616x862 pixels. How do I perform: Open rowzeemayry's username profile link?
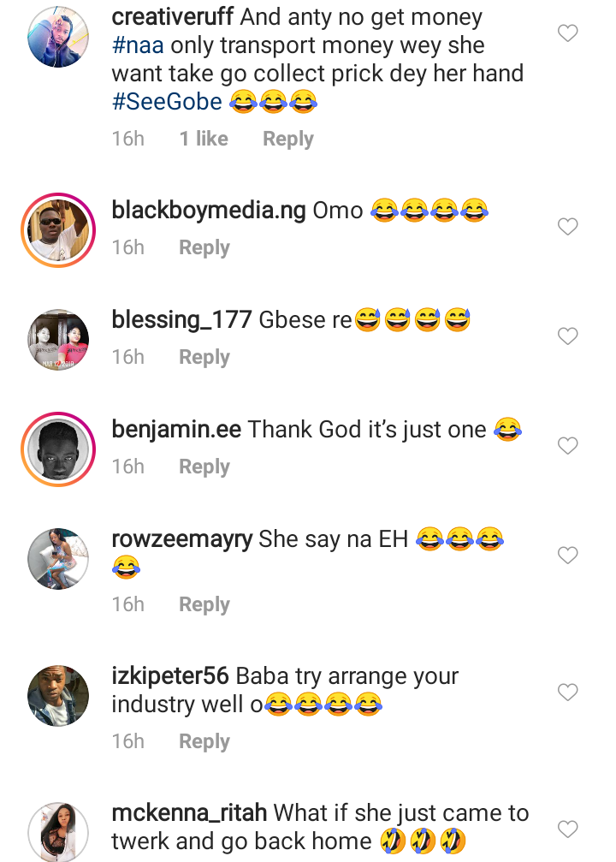(181, 538)
